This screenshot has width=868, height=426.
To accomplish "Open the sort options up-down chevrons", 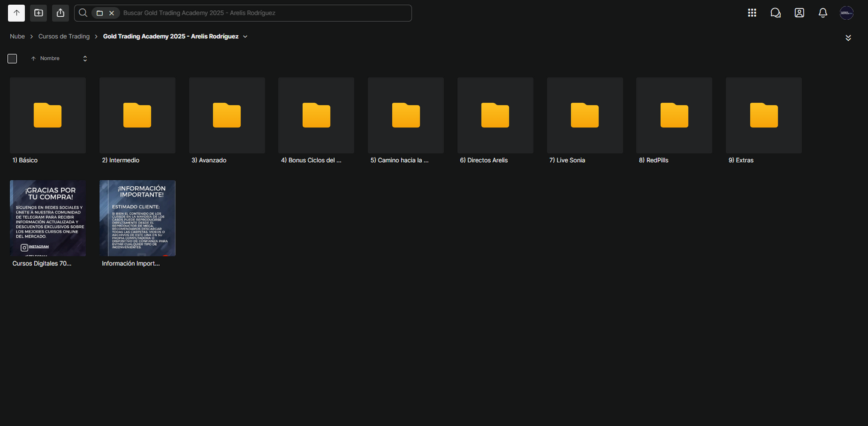I will [x=85, y=58].
